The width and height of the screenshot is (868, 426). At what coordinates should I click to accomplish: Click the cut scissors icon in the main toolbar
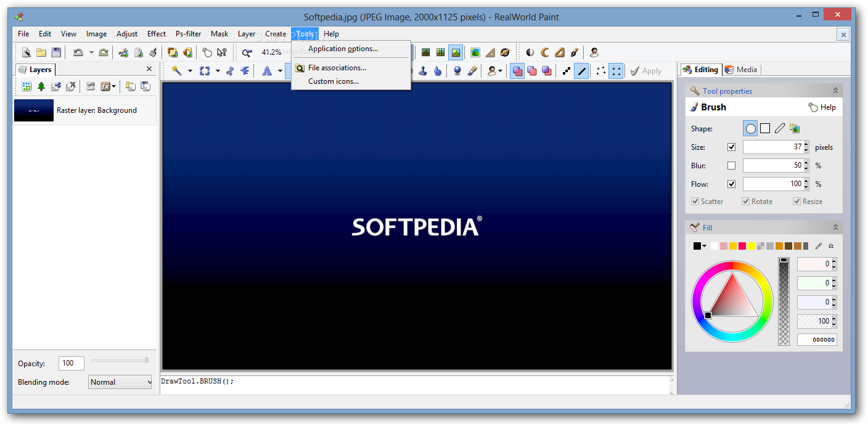[x=123, y=52]
